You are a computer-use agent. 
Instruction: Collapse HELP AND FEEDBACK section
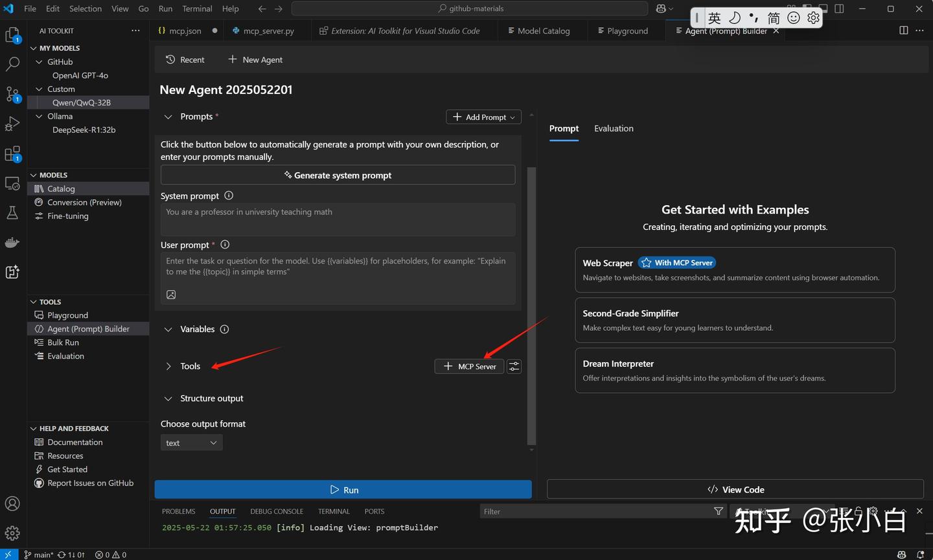coord(34,429)
